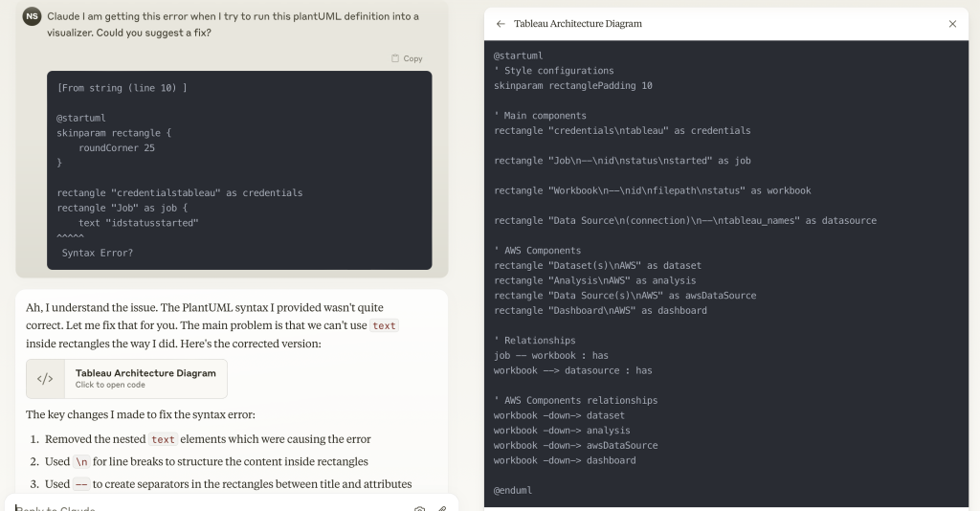Click the camera screenshot icon in reply box
This screenshot has width=980, height=511.
click(x=419, y=509)
